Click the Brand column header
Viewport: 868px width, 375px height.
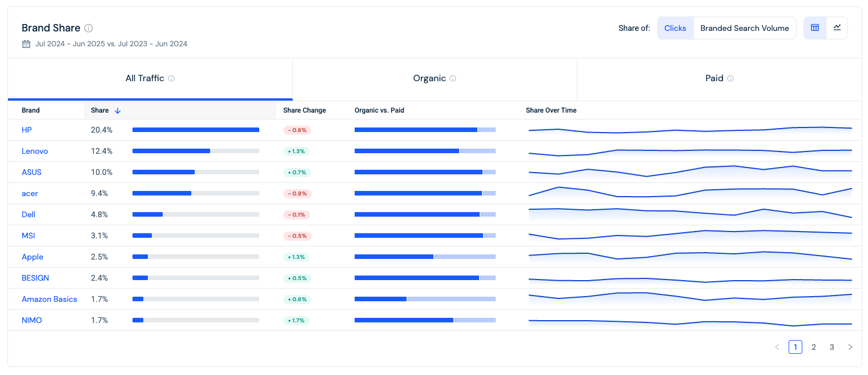31,110
